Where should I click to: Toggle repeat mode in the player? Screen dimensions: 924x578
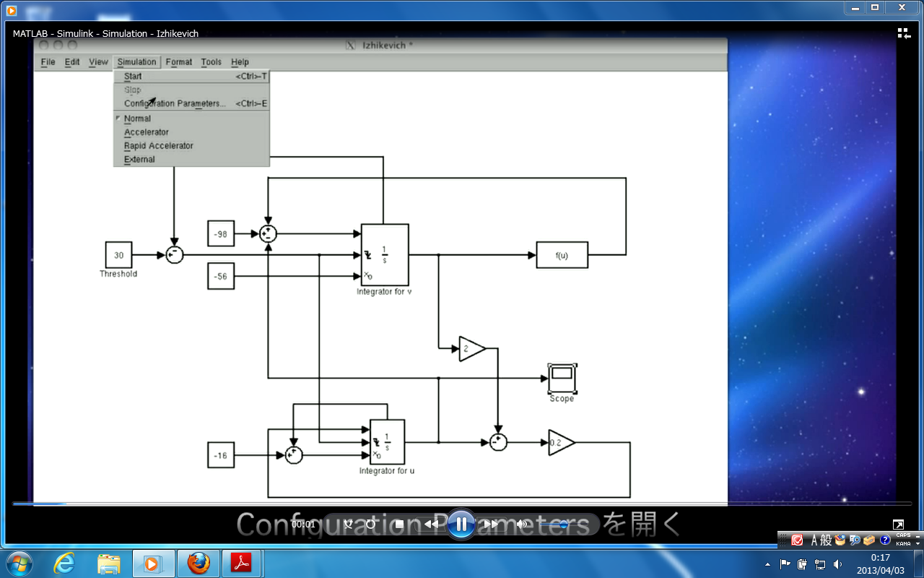click(371, 525)
